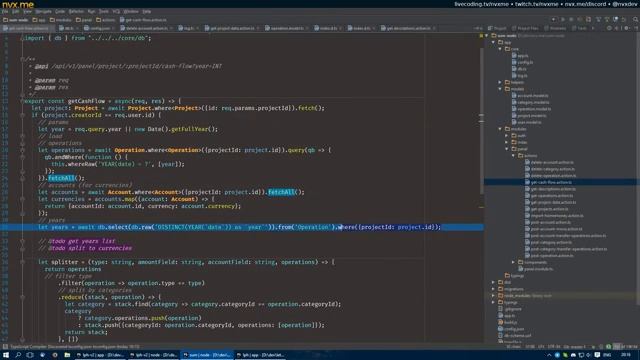The image size is (640, 360).
Task: Collapse the 'models' folder in project tree
Action: click(x=500, y=89)
